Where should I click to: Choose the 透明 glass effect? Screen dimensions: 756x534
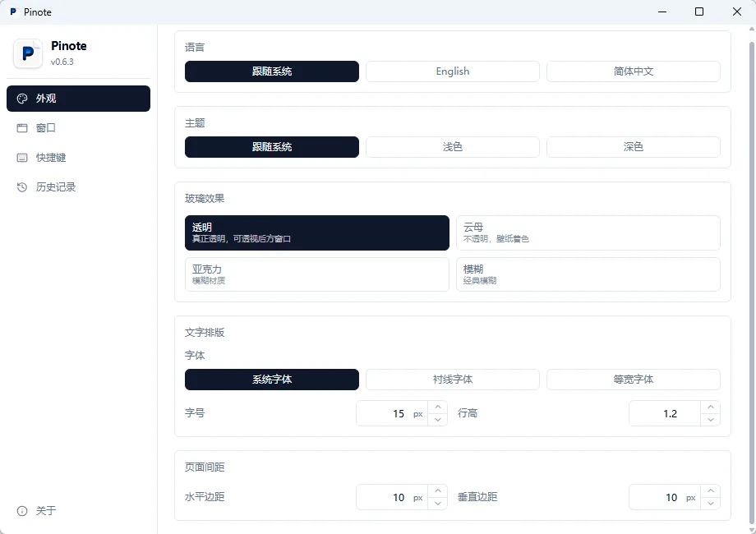[x=317, y=232]
